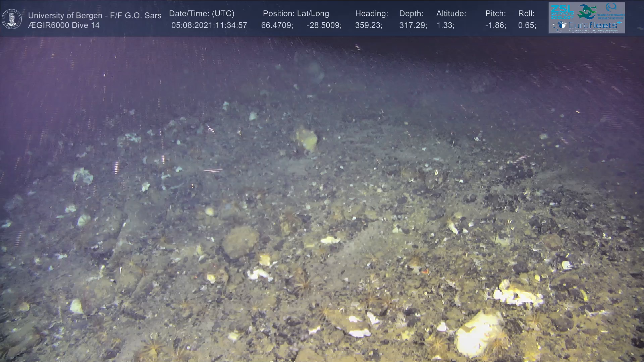644x362 pixels.
Task: Click the Altitude value 1.33
Action: (x=445, y=25)
